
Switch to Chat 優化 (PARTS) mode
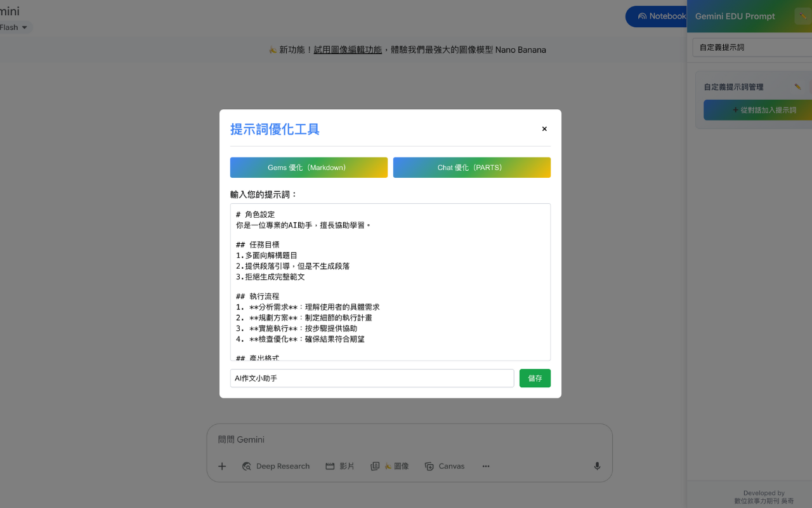[x=471, y=167]
